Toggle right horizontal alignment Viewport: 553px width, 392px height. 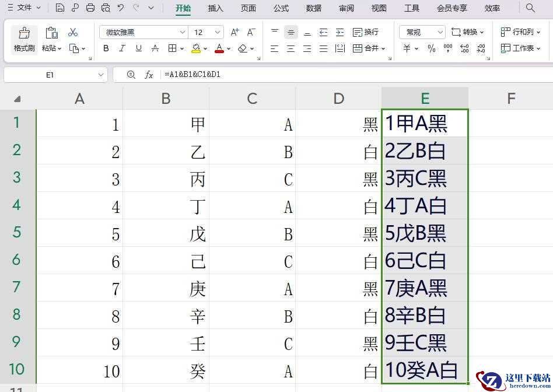pyautogui.click(x=307, y=48)
